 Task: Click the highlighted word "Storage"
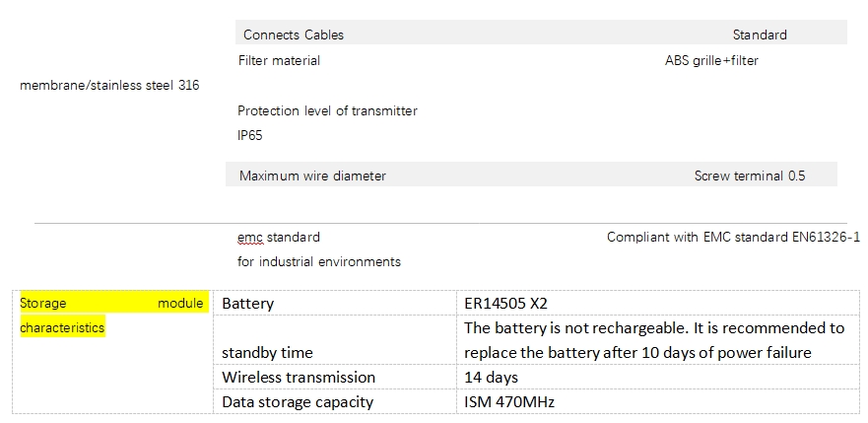43,303
